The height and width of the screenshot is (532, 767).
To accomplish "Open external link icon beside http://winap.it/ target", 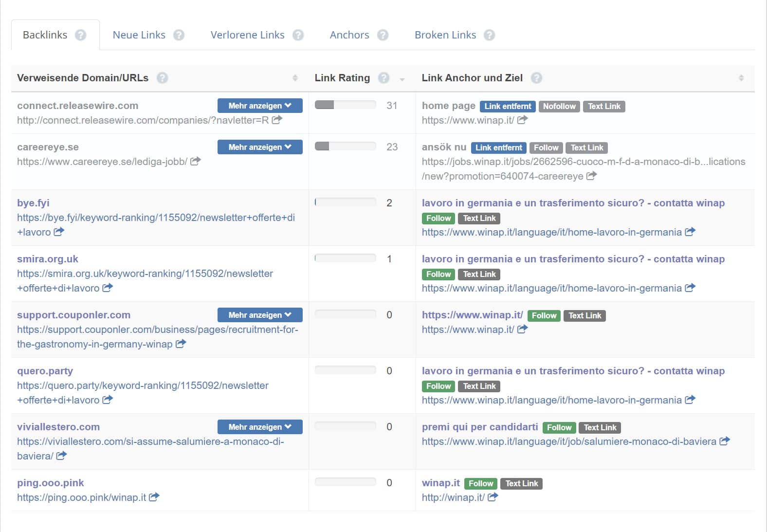I will tap(493, 497).
